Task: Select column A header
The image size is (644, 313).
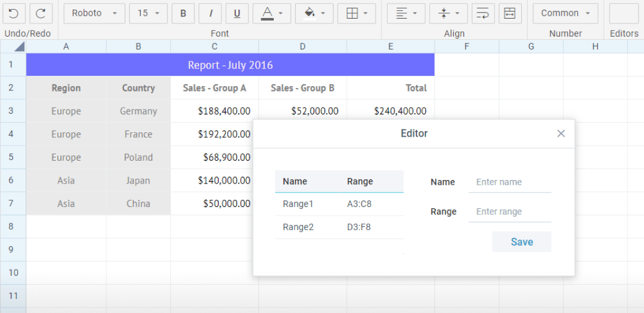Action: pos(66,47)
